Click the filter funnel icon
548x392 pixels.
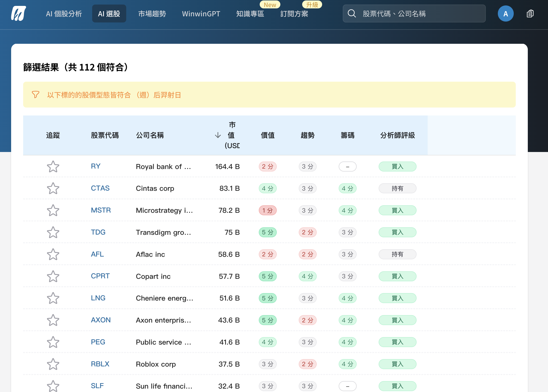35,95
